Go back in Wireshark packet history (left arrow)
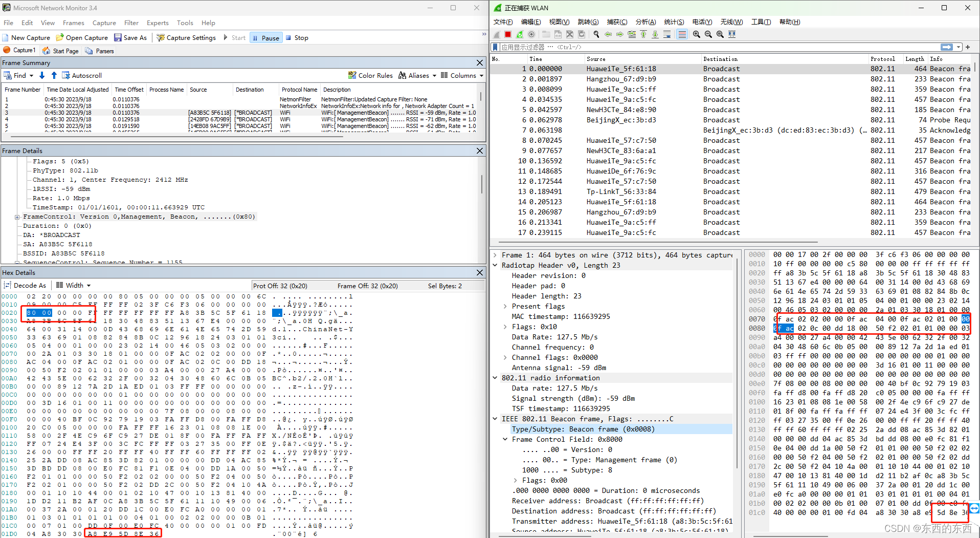 point(608,34)
